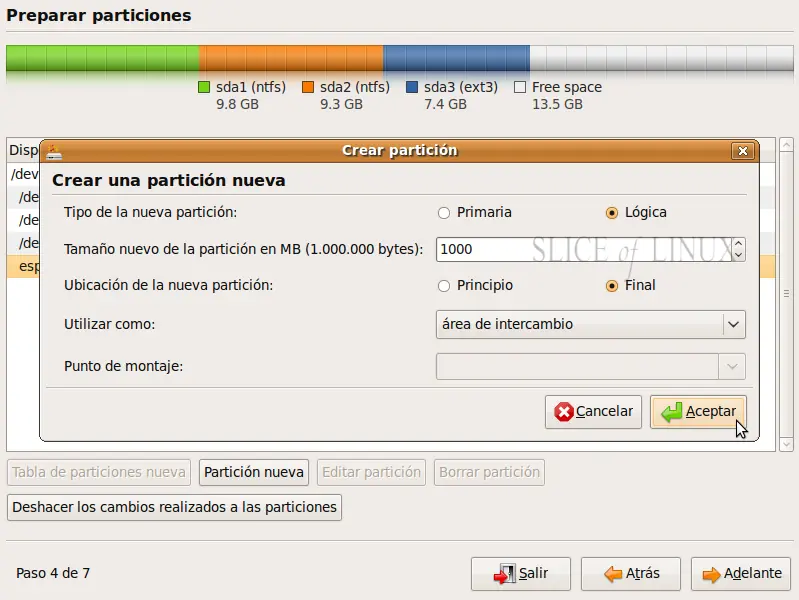Decrease partition size with down arrow
799x600 pixels.
[738, 255]
